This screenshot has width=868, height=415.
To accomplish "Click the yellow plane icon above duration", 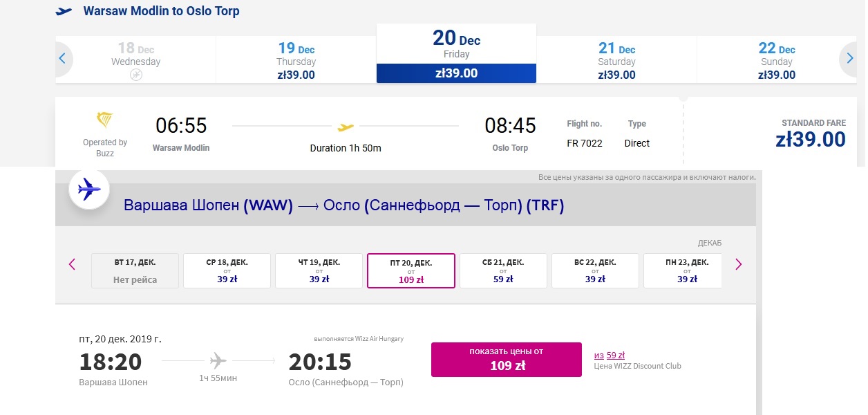I will (346, 127).
